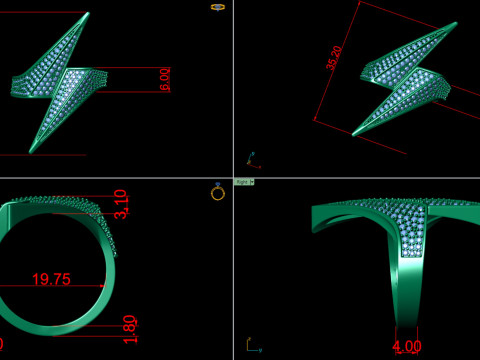Viewport: 480px width, 360px height.
Task: Click the top-view ring icon in upper-left viewport
Action: (x=218, y=7)
